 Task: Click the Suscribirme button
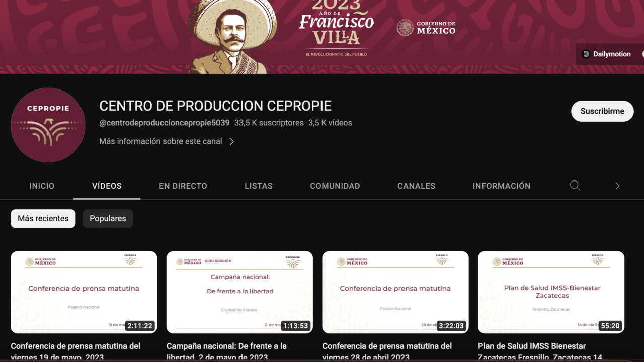click(x=602, y=111)
